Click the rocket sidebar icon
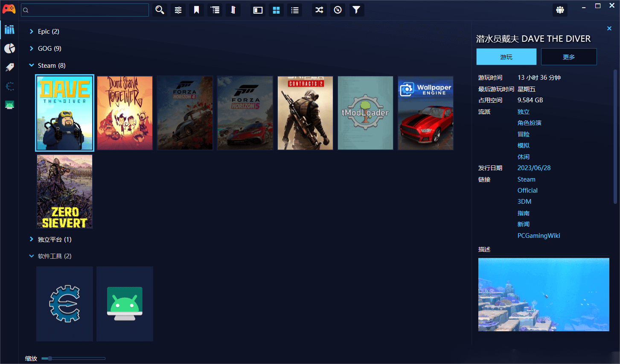 [x=9, y=67]
